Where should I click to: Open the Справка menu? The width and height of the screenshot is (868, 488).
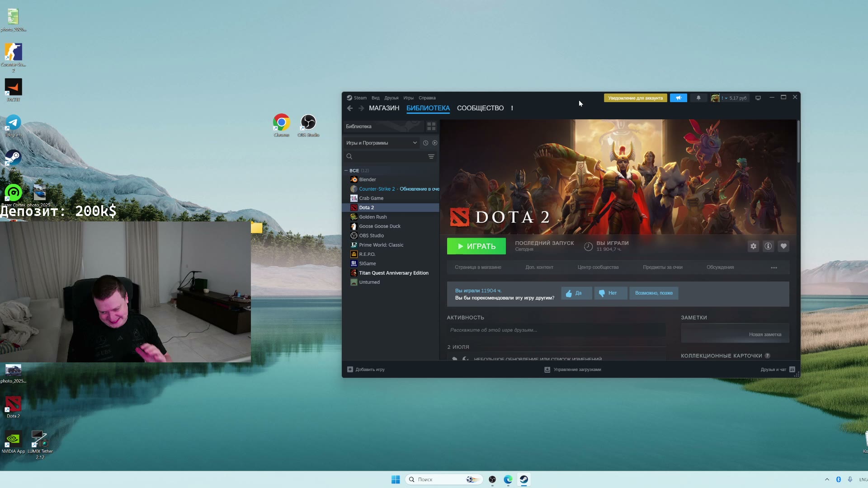[427, 98]
